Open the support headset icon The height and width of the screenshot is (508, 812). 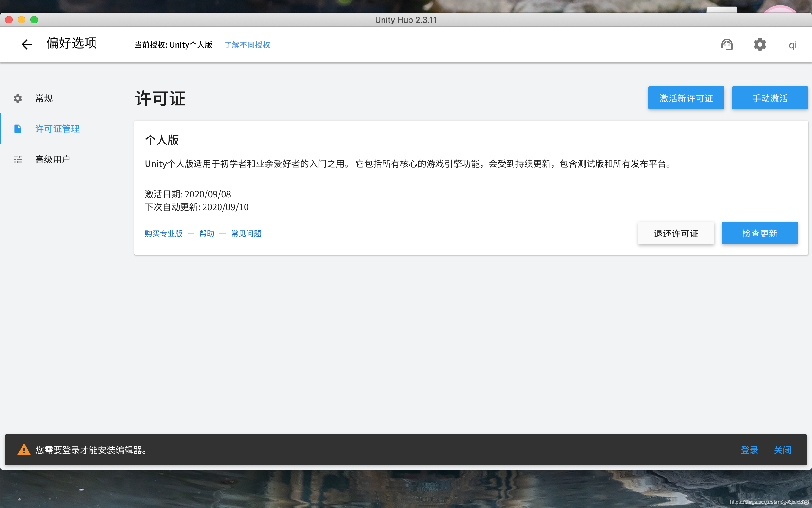pyautogui.click(x=727, y=44)
